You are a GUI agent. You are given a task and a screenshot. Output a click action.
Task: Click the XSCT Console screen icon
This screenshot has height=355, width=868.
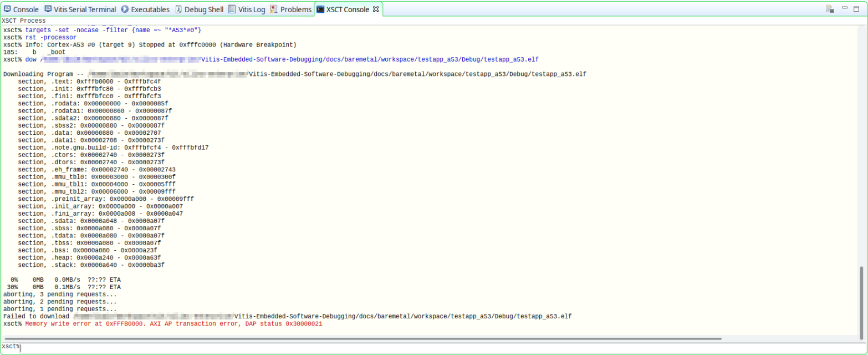coord(320,9)
